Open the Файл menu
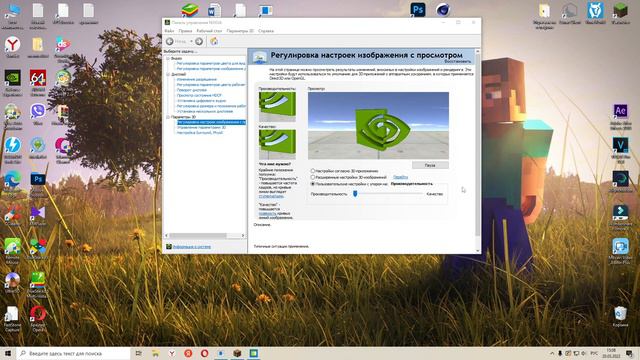The image size is (640, 360). pos(169,31)
